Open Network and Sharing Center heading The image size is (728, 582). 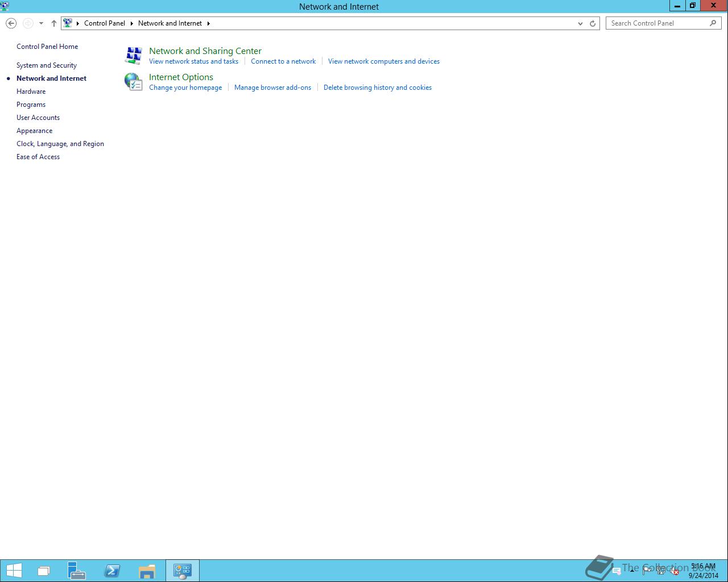(x=205, y=51)
